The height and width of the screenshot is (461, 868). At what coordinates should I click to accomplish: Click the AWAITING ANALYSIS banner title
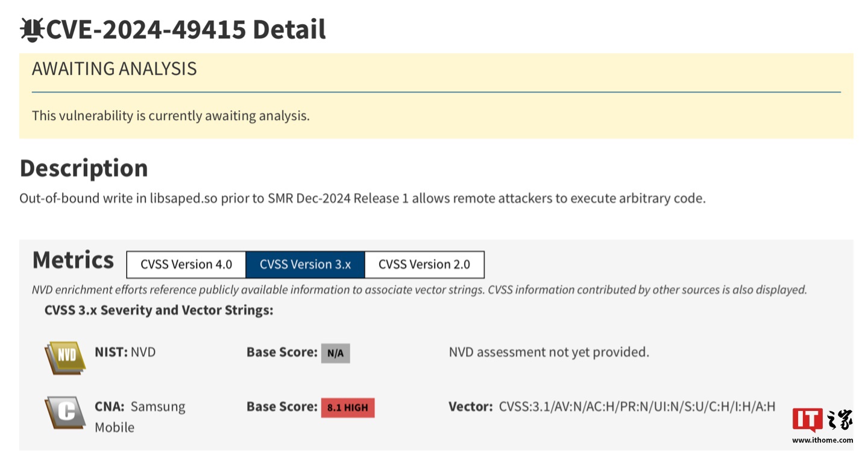[x=114, y=69]
